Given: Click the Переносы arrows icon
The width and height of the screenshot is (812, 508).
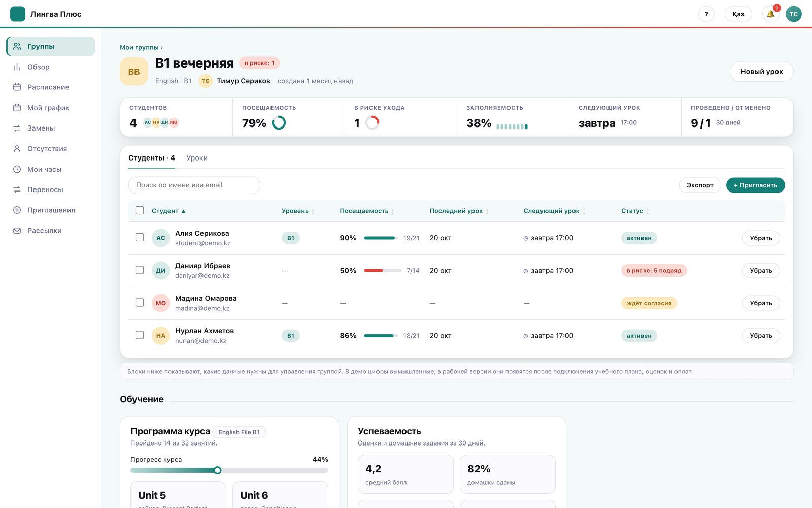Looking at the screenshot, I should tap(17, 189).
